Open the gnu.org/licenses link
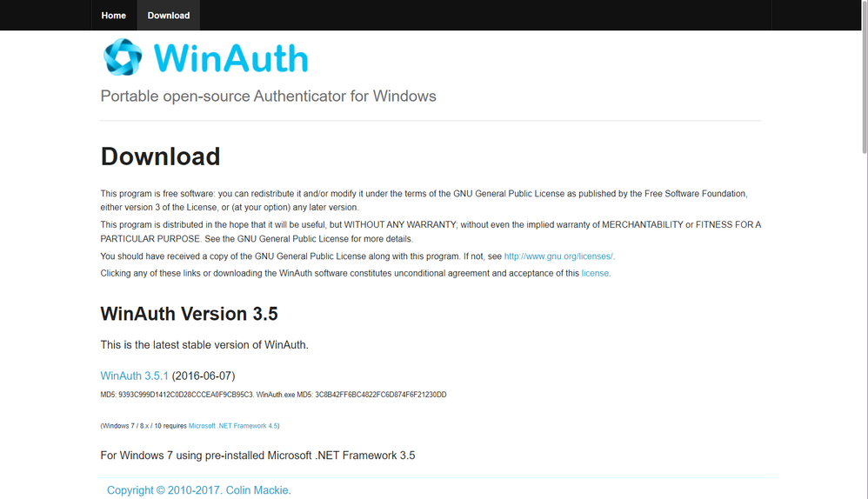 pos(558,256)
